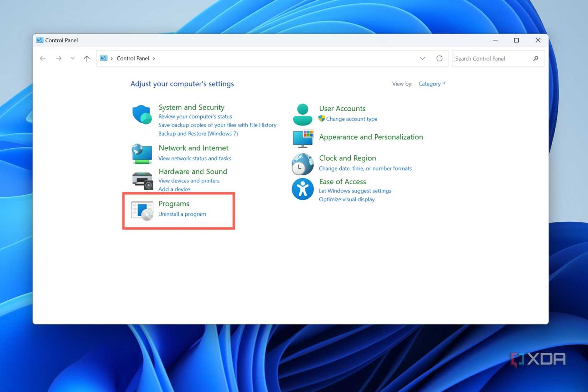Click the back navigation arrow
Image resolution: width=588 pixels, height=392 pixels.
(42, 58)
